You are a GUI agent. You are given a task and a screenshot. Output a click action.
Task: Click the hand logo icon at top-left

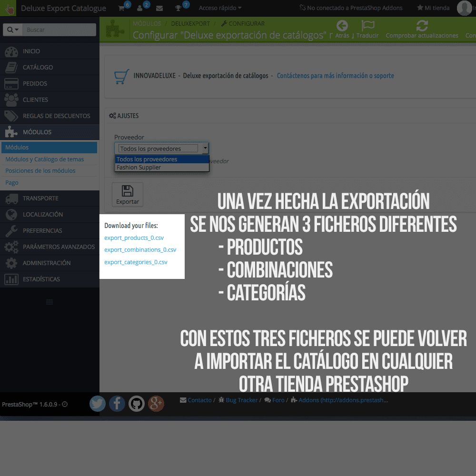(8, 8)
